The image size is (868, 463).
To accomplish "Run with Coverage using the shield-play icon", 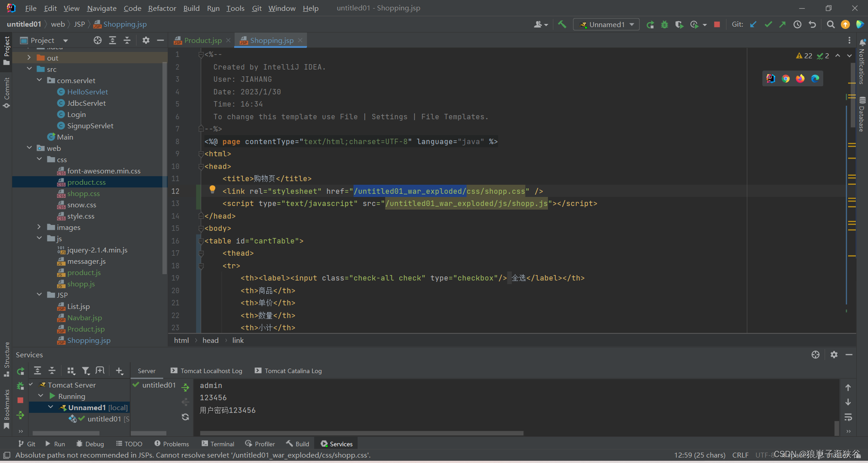I will [x=679, y=24].
